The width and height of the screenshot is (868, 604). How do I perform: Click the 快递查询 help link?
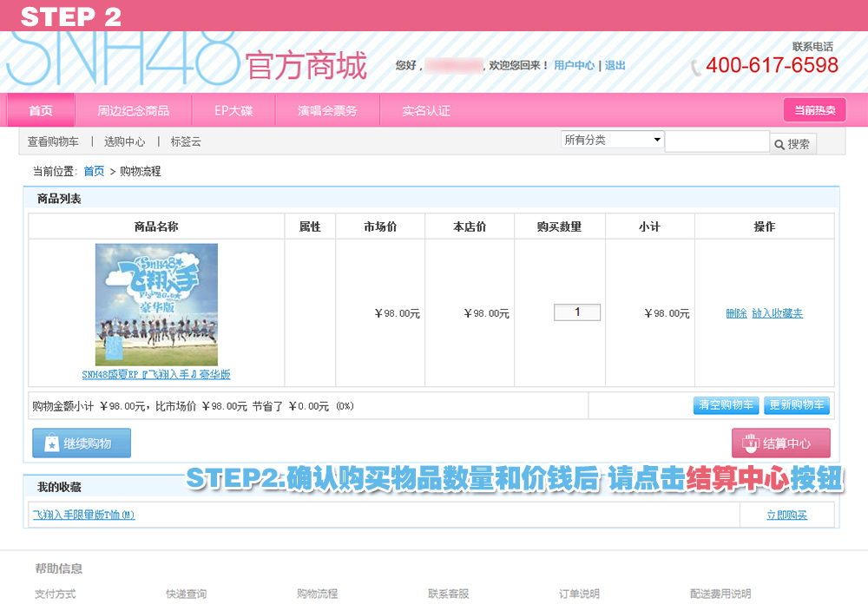186,594
